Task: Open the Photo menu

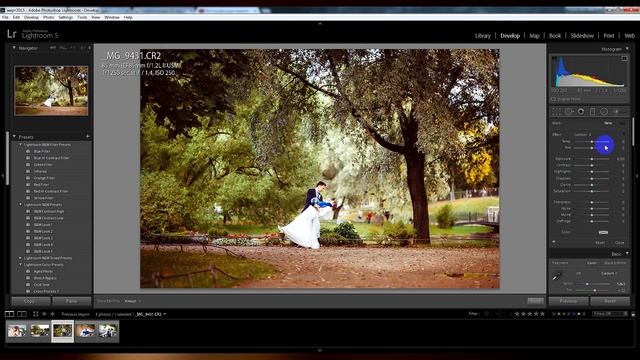Action: tap(49, 18)
